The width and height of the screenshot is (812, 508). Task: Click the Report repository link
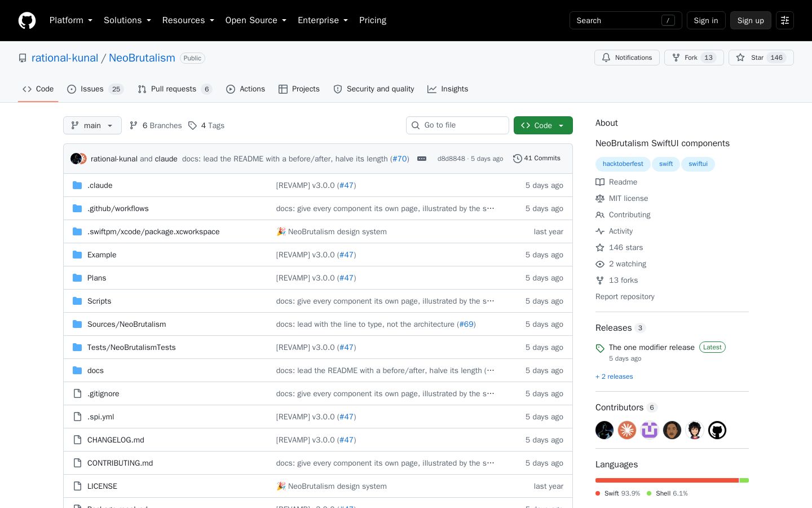pyautogui.click(x=625, y=296)
